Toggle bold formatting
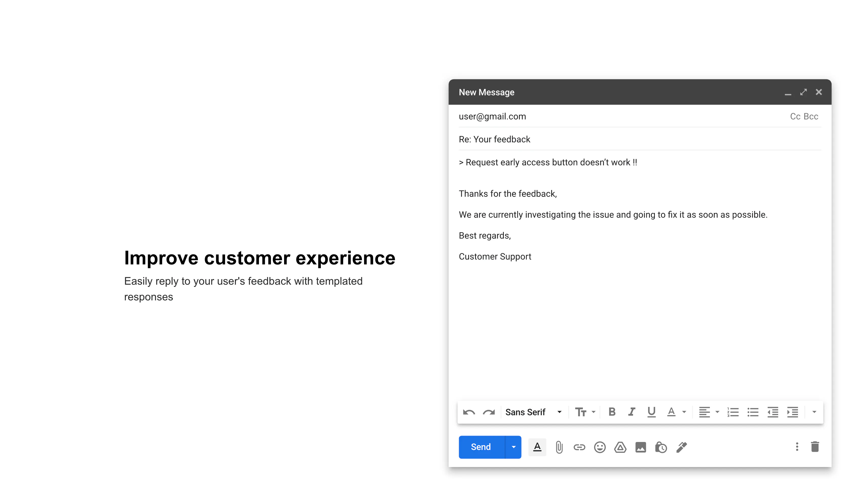This screenshot has width=851, height=504. [612, 412]
